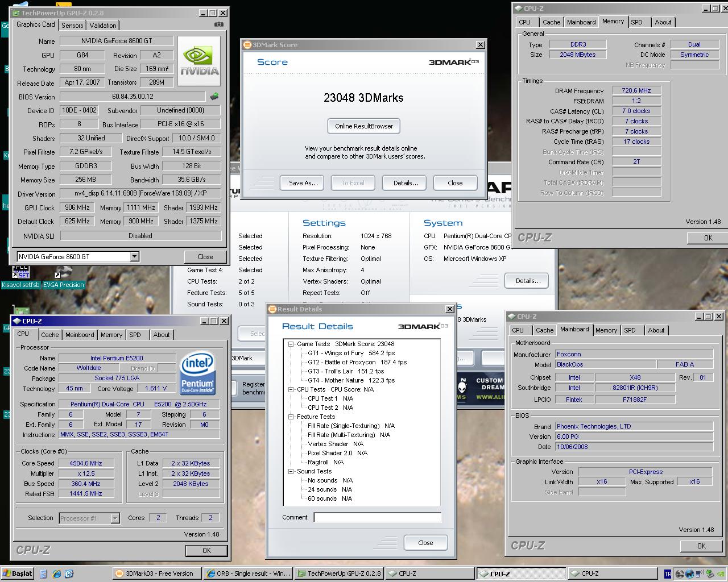The height and width of the screenshot is (582, 728).
Task: Click the 23048 3DMarks score text
Action: click(363, 98)
